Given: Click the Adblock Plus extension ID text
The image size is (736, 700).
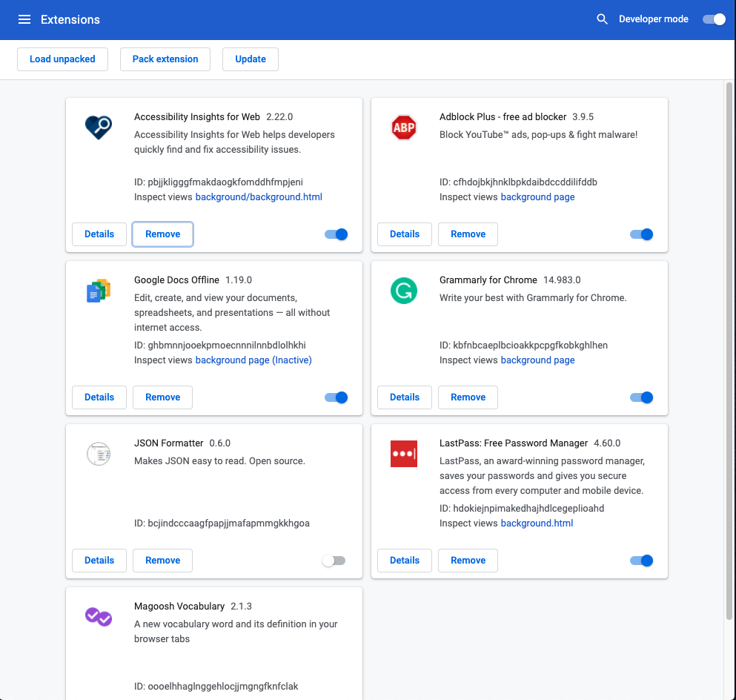Looking at the screenshot, I should pyautogui.click(x=518, y=182).
